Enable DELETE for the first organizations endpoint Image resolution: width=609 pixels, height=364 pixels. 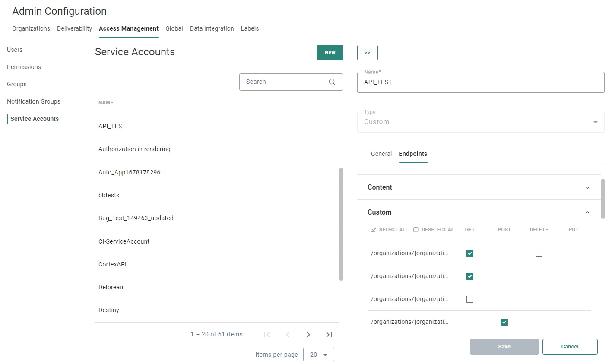click(539, 253)
